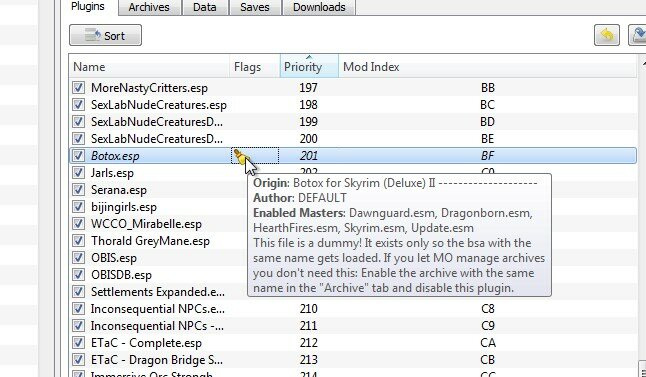Select the ETaC - Complete.esp plugin name
Screen dimensions: 646x377
pyautogui.click(x=146, y=343)
